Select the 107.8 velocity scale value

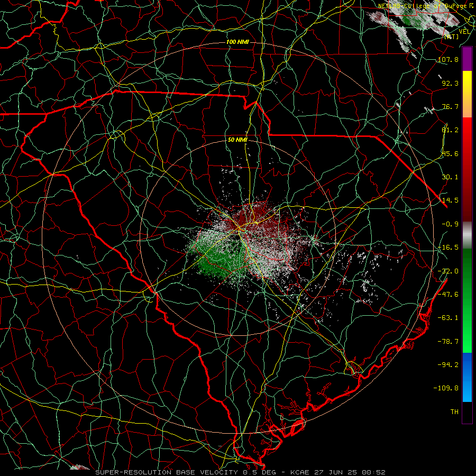click(448, 59)
